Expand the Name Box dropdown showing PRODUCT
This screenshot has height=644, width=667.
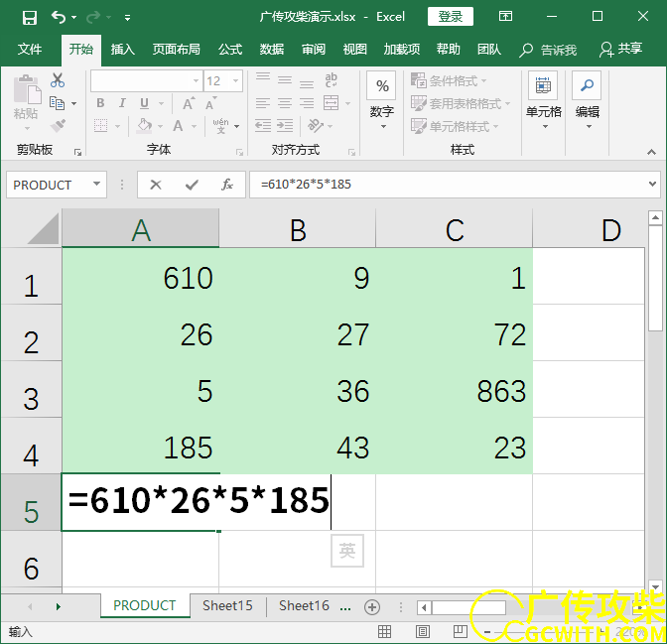[x=97, y=185]
